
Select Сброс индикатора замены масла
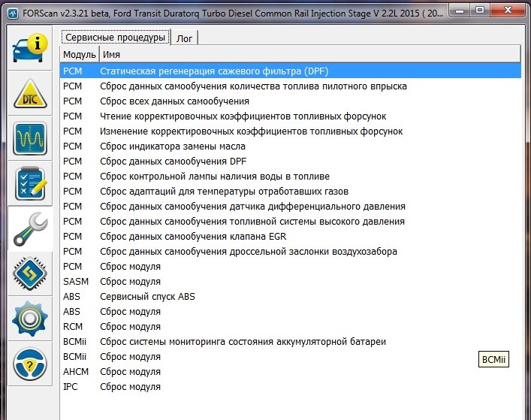[290, 147]
